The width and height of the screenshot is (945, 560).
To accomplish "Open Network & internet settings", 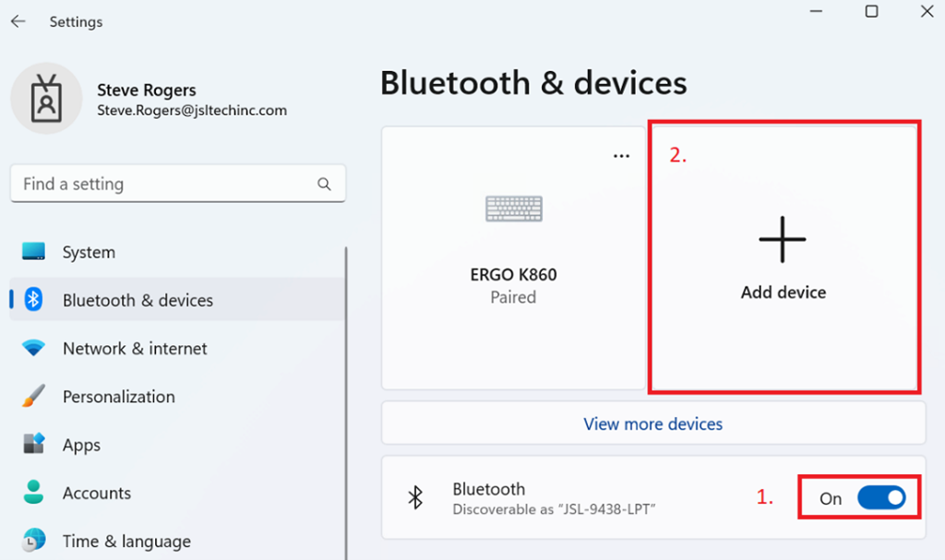I will (x=135, y=349).
